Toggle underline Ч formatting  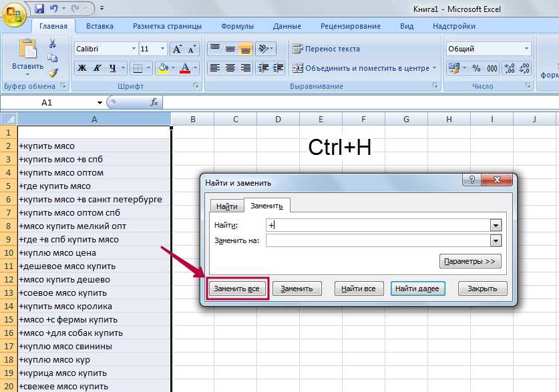point(113,67)
